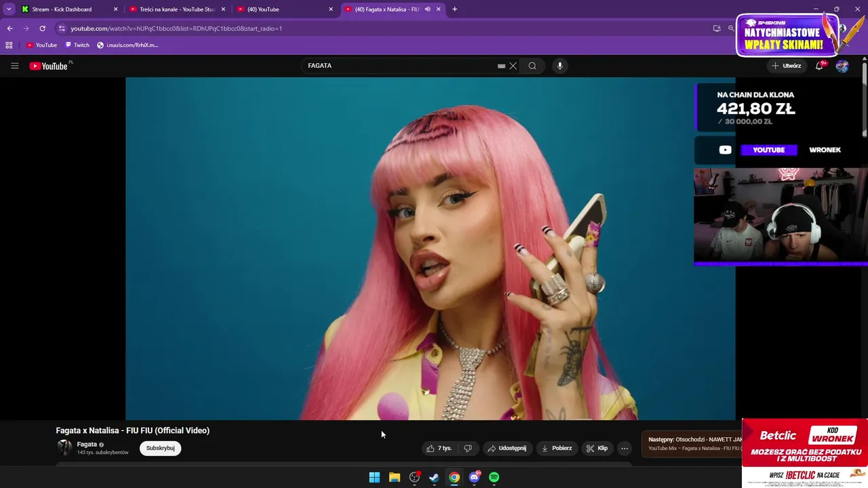This screenshot has width=868, height=488.
Task: Open Chrome apps grid in bookmarks bar
Action: (9, 45)
